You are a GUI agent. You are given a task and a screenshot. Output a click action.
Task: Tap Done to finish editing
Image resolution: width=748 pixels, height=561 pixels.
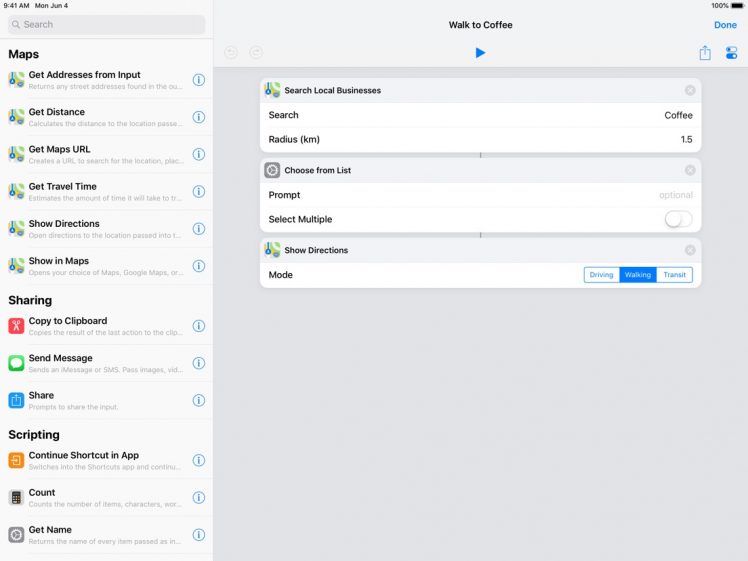(725, 25)
